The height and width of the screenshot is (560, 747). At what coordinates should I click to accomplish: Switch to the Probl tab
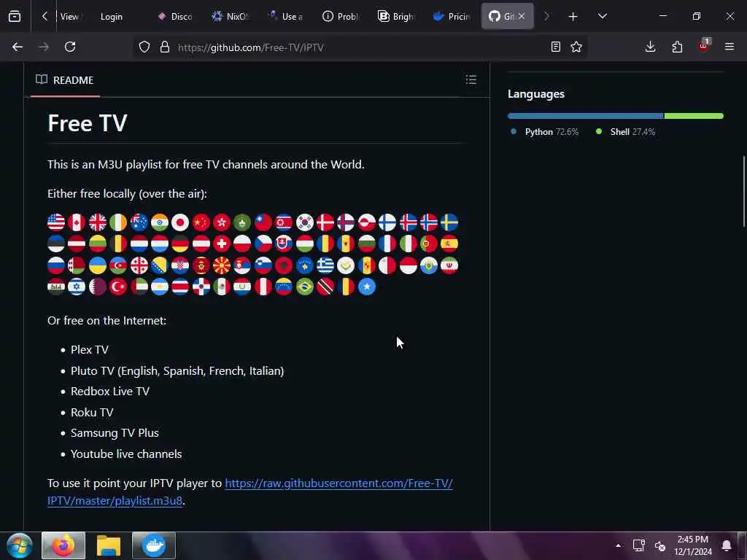(x=341, y=17)
